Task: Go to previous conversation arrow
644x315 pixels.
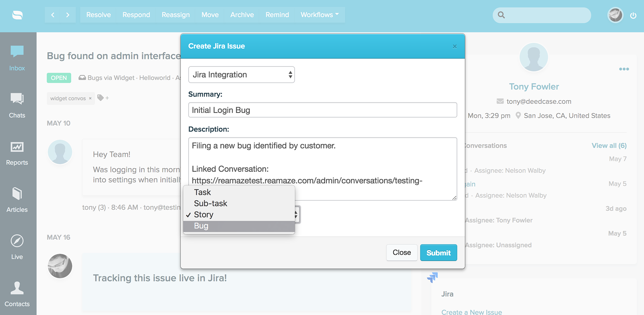Action: pyautogui.click(x=52, y=15)
